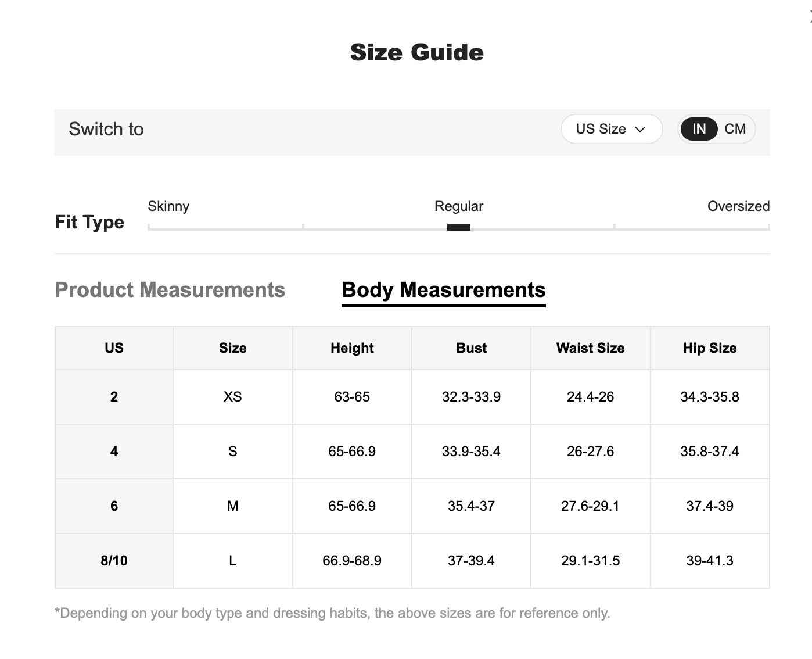Click the chevron arrow beside US Size
812x659 pixels.
click(640, 130)
